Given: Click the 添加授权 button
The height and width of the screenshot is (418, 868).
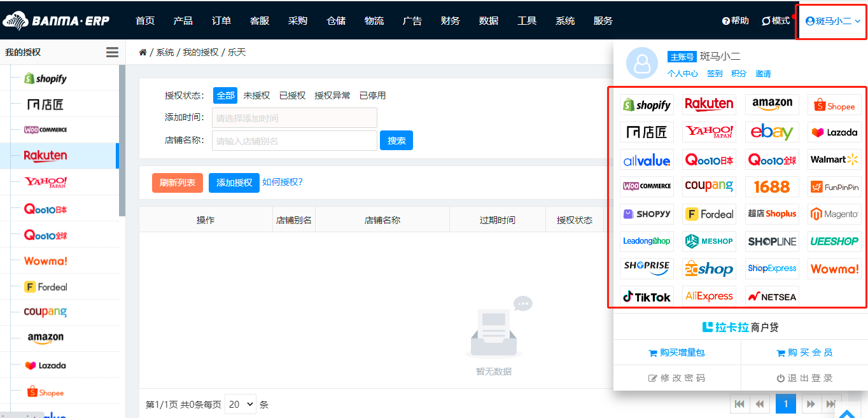Looking at the screenshot, I should click(234, 183).
